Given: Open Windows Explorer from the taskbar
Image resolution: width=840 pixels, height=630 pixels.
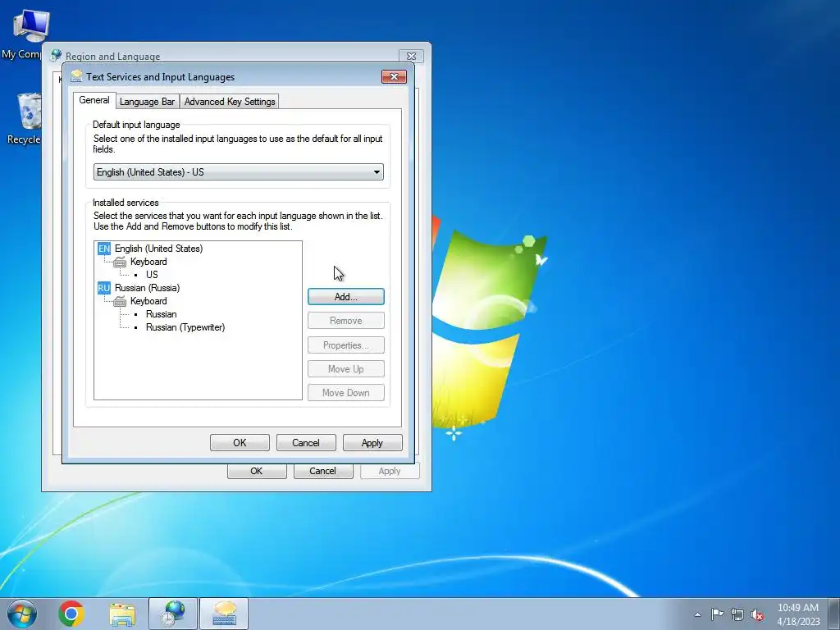Looking at the screenshot, I should coord(122,614).
